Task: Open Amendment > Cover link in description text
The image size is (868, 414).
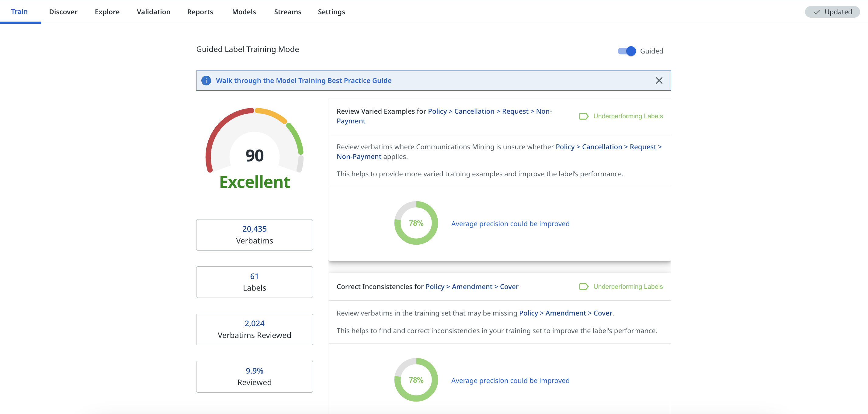Action: [x=566, y=313]
